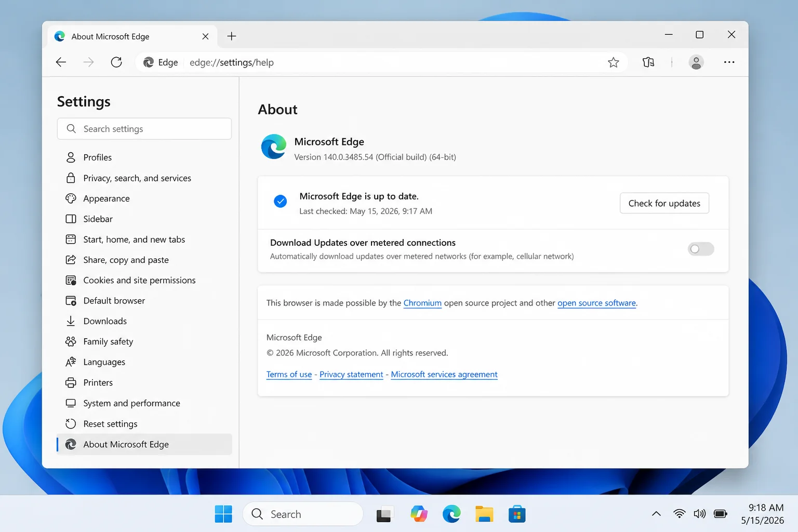Open Family safety settings
Viewport: 798px width, 532px height.
coord(144,341)
